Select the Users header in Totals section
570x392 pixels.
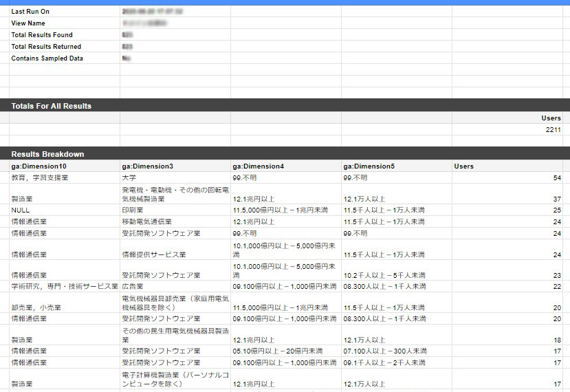pos(507,118)
